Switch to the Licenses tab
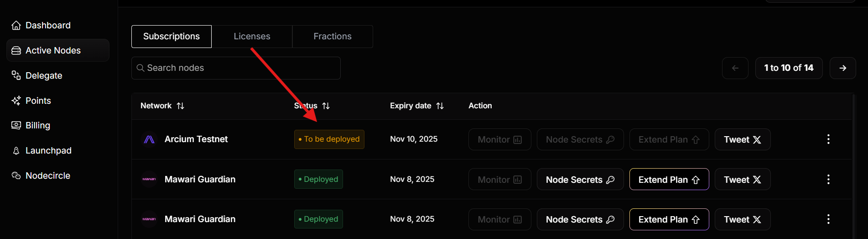 [x=252, y=37]
